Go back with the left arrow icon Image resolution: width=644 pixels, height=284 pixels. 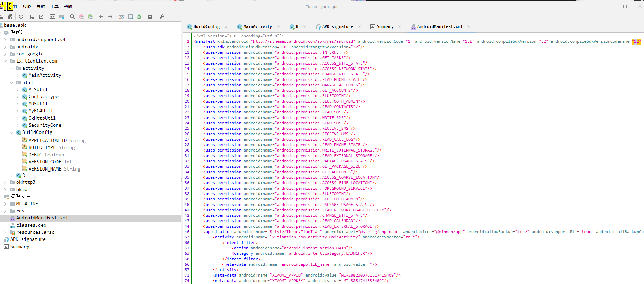click(101, 17)
